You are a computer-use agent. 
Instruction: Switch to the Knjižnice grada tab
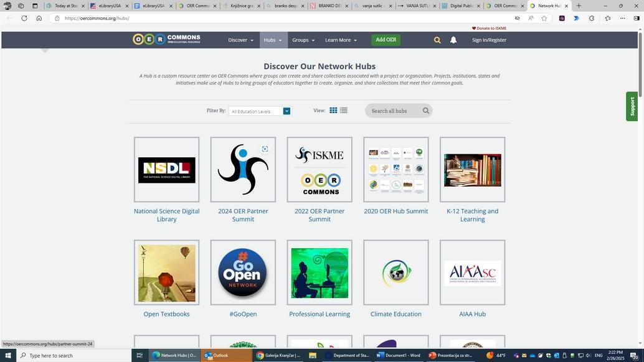(x=242, y=6)
